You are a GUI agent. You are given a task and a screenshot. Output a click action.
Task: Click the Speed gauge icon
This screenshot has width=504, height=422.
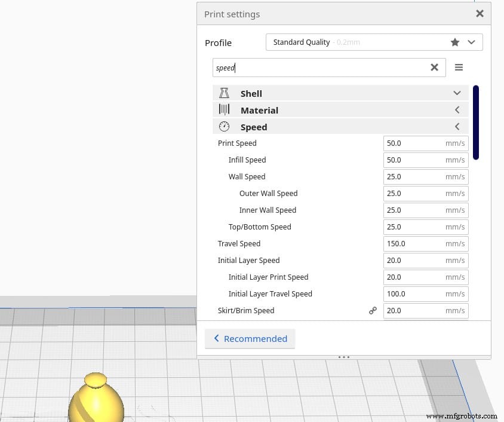click(x=225, y=126)
